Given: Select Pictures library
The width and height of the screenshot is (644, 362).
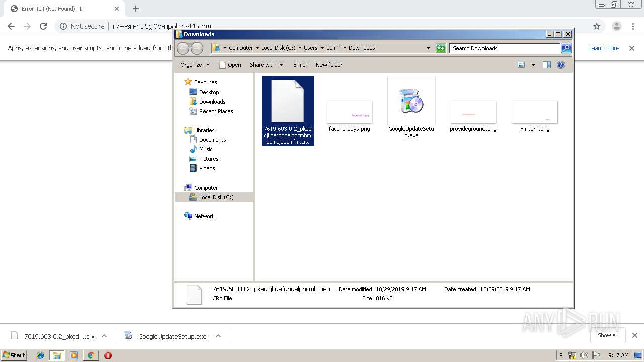Looking at the screenshot, I should pyautogui.click(x=208, y=159).
